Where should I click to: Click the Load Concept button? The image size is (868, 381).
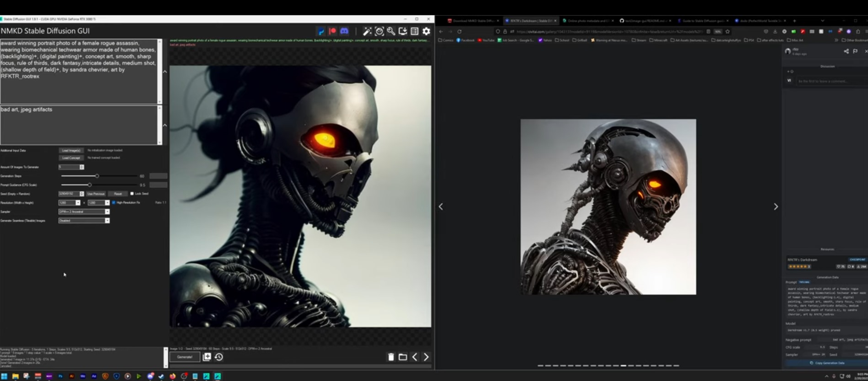[x=71, y=158]
